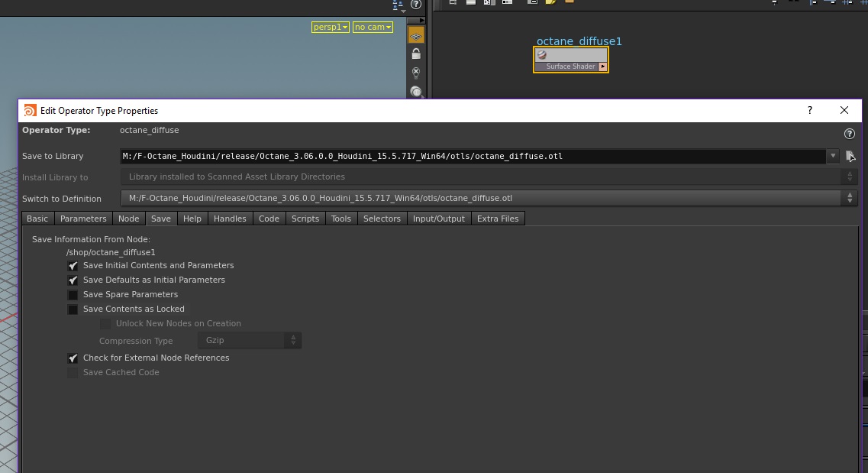Open the persp1 viewport menu
This screenshot has width=868, height=473.
coord(331,28)
